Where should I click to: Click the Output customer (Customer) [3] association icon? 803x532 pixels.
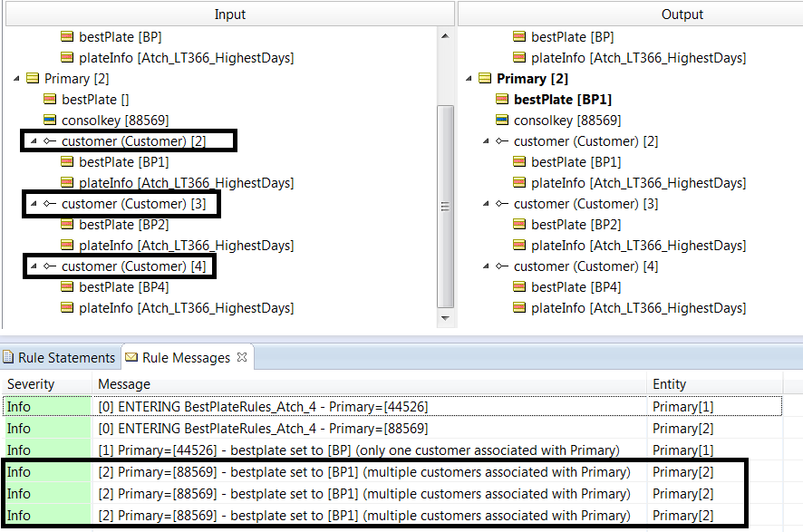[502, 203]
